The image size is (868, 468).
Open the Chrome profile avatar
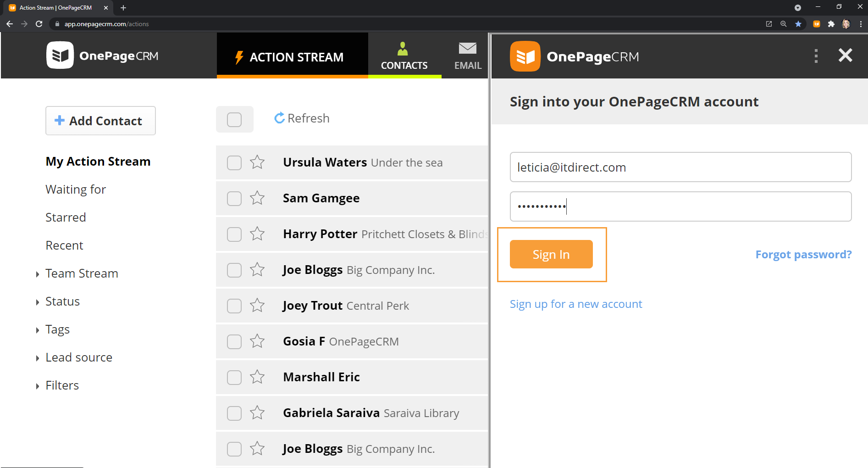[846, 24]
